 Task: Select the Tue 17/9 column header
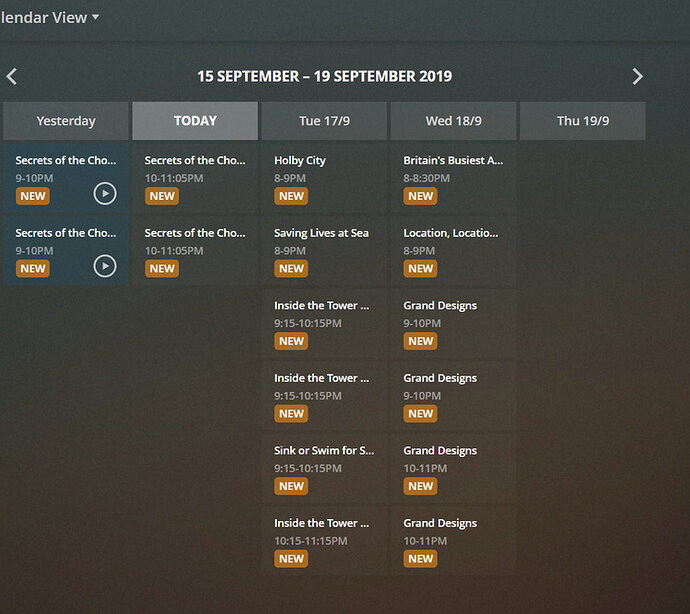pos(324,121)
